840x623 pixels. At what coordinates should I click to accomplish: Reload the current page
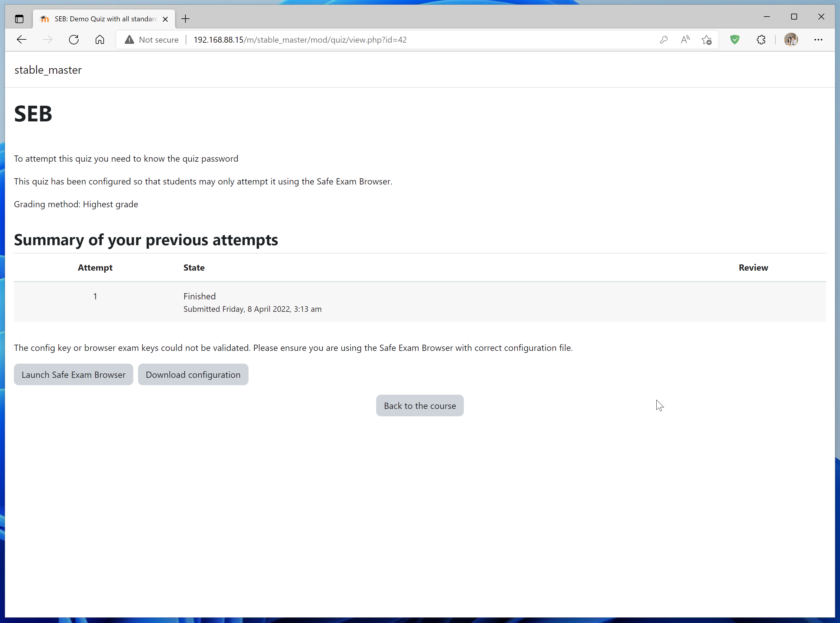(x=73, y=40)
